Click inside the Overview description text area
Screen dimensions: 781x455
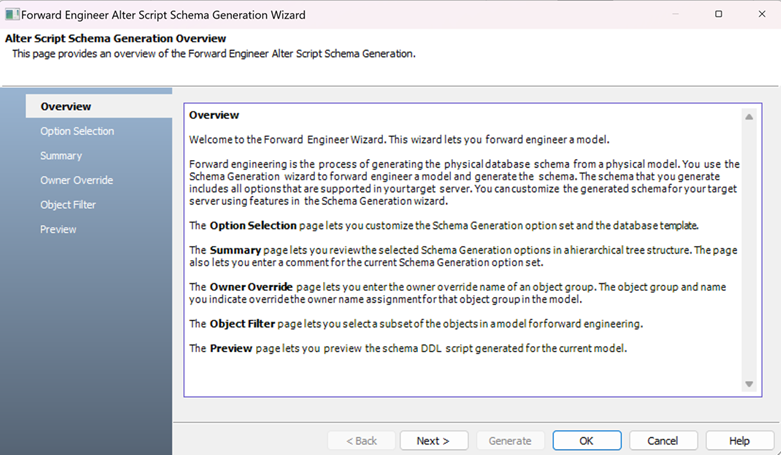click(464, 250)
